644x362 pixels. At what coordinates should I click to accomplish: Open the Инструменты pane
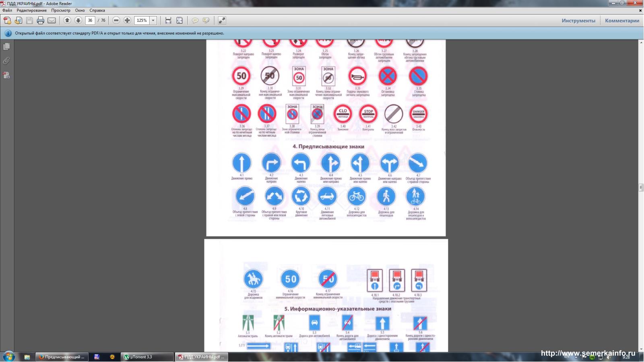pos(578,21)
